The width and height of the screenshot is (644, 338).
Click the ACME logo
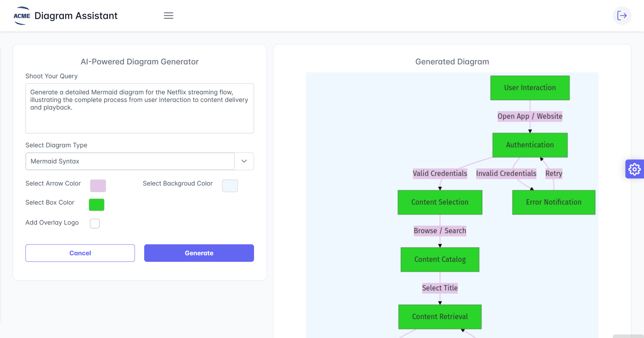click(x=22, y=16)
